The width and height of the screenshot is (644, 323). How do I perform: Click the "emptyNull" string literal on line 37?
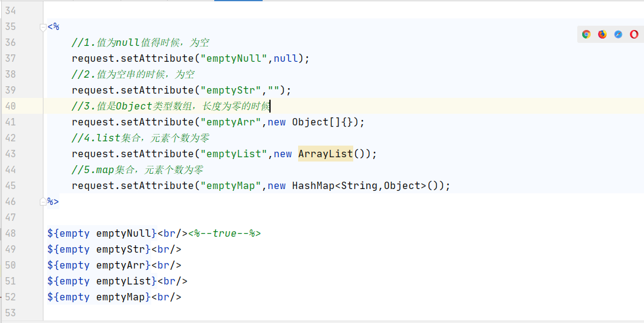pos(234,58)
